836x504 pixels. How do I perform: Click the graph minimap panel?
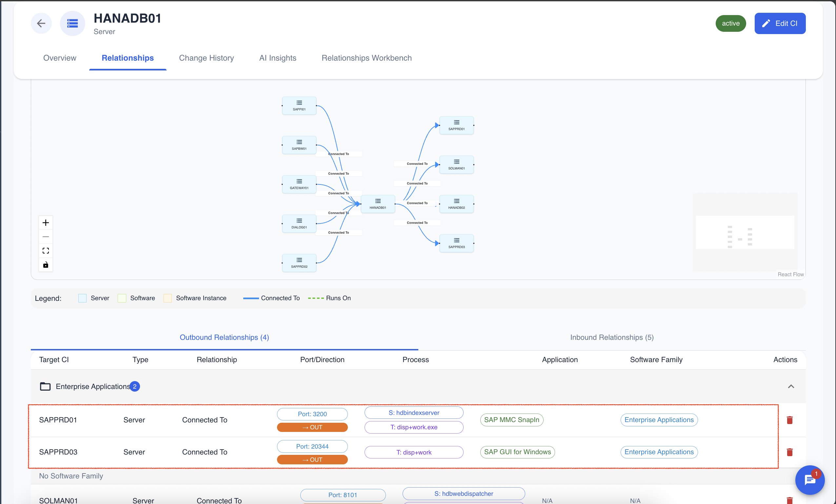click(745, 232)
